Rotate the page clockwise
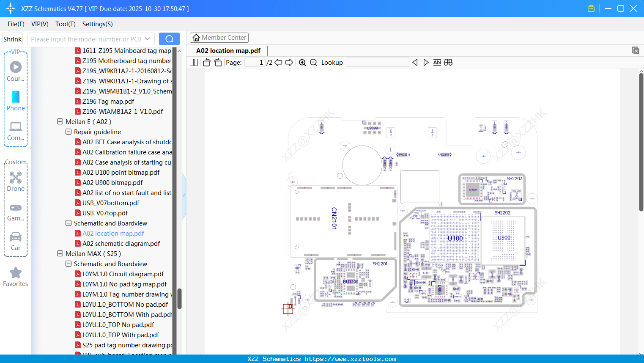The height and width of the screenshot is (363, 644). 217,62
